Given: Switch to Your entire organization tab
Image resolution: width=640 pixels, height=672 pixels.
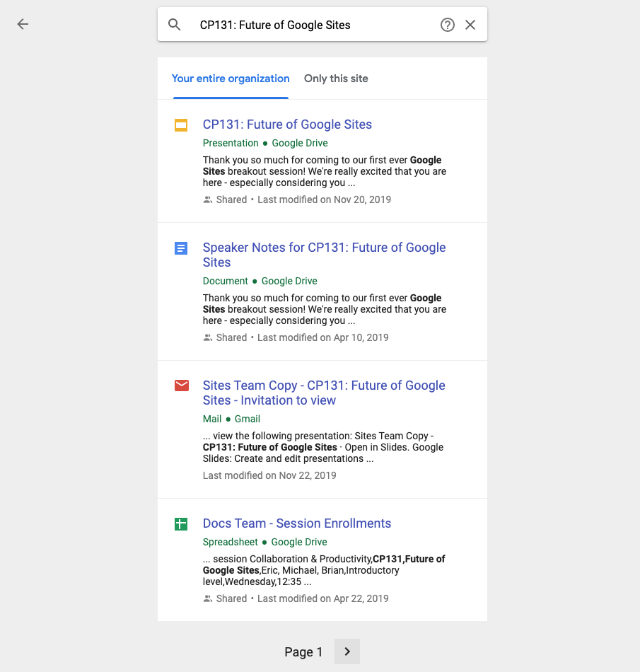Looking at the screenshot, I should point(231,79).
